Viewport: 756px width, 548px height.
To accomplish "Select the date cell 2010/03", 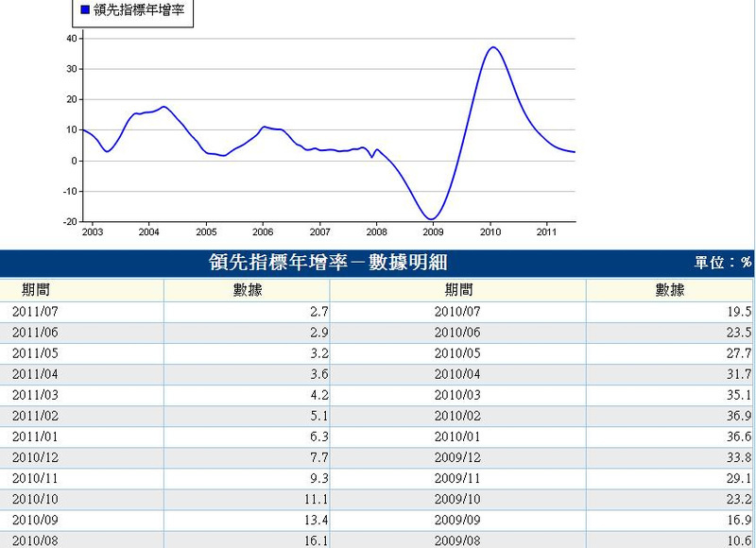I will 457,395.
